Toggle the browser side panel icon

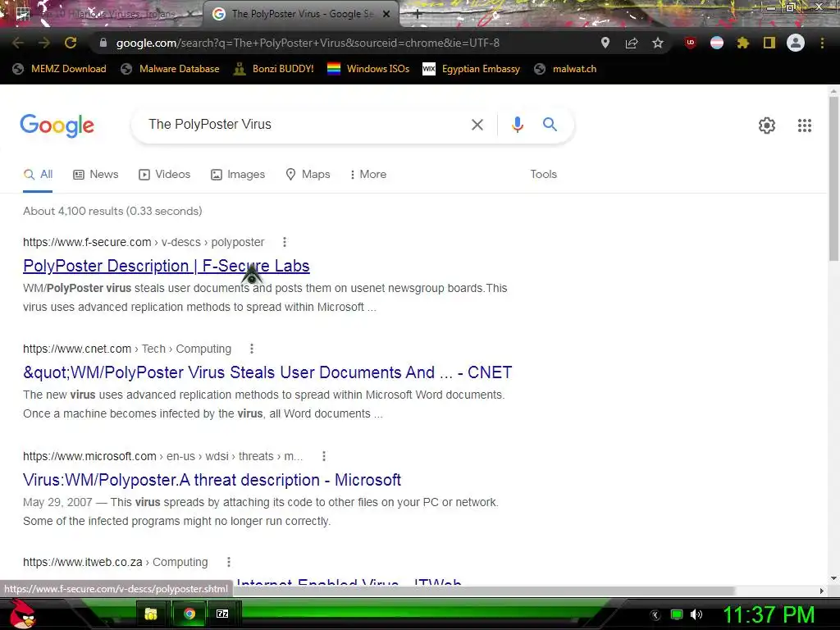click(x=769, y=43)
